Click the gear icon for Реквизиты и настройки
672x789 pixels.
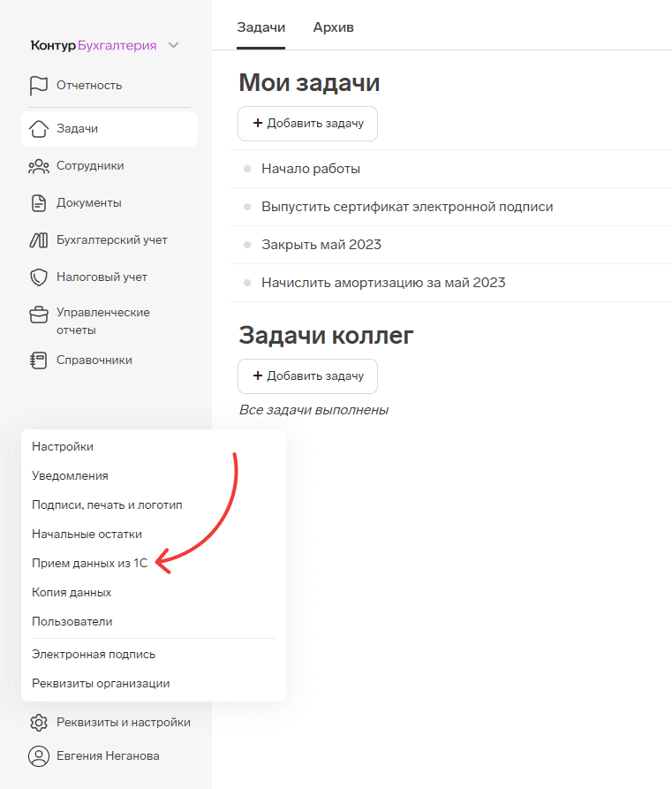click(x=39, y=723)
